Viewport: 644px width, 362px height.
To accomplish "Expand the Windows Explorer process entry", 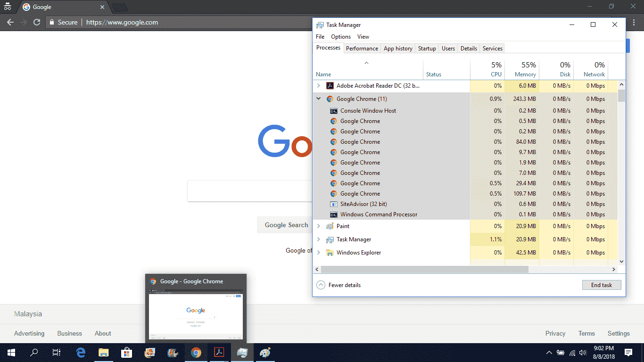I will pos(319,253).
